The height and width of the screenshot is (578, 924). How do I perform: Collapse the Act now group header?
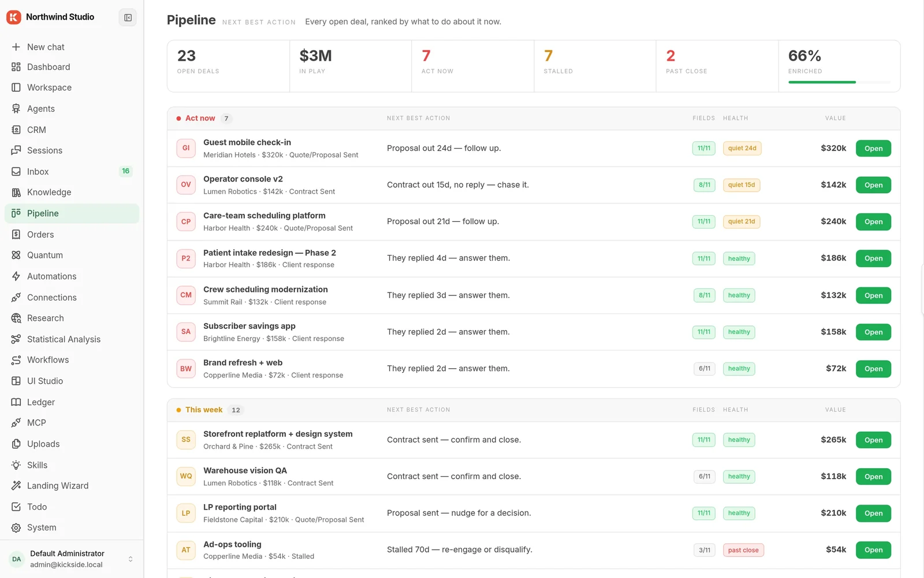(x=534, y=118)
